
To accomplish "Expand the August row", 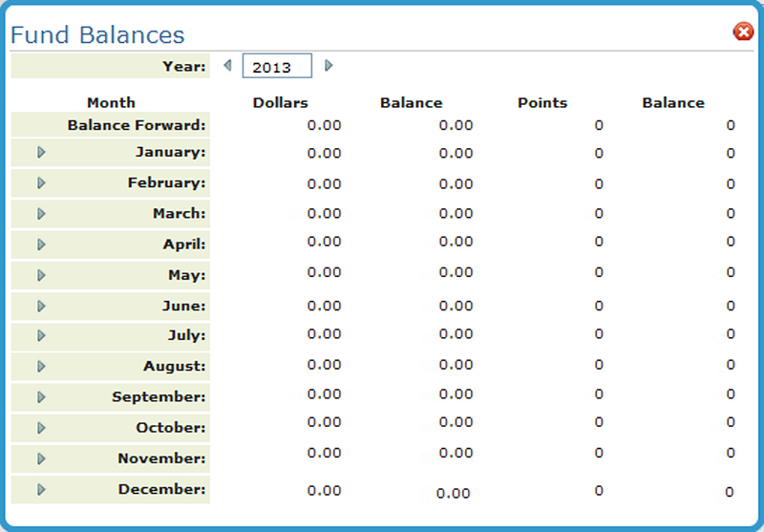I will point(41,366).
